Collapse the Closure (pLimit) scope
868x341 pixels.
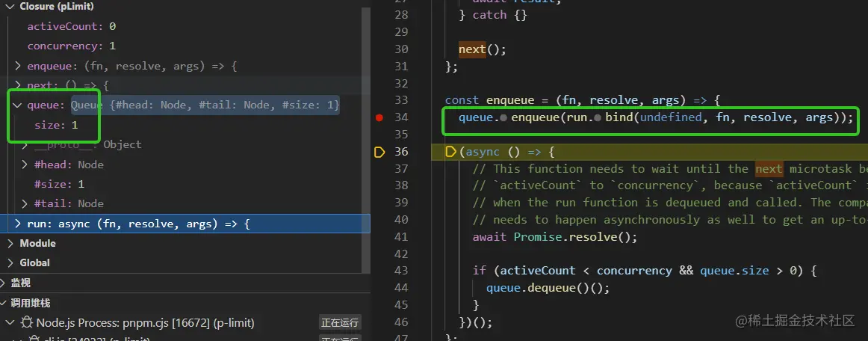(x=11, y=7)
